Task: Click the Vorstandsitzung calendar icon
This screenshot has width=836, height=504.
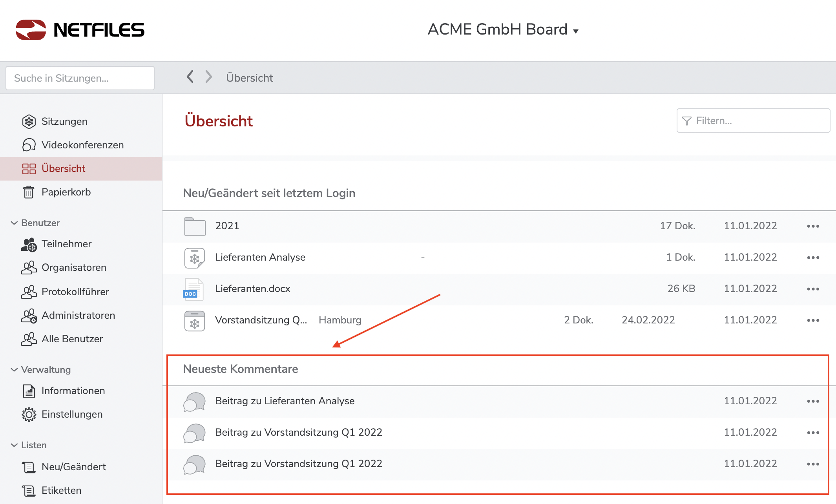Action: pos(195,321)
